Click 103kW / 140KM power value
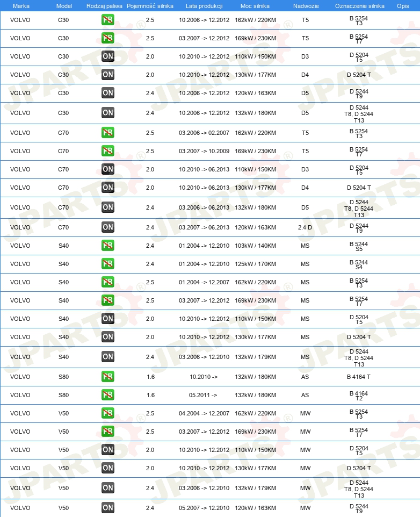Image resolution: width=420 pixels, height=517 pixels. (255, 245)
